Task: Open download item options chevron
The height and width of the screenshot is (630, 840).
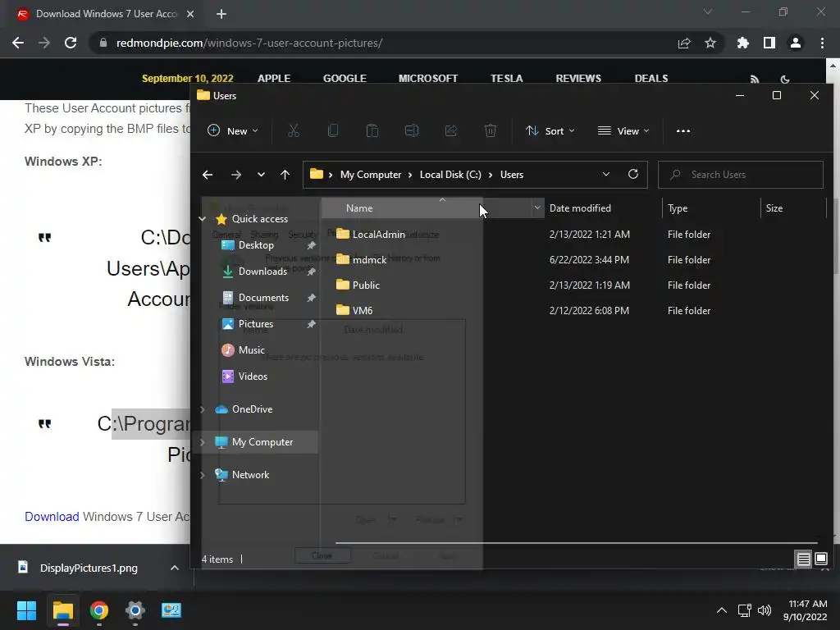Action: pos(174,568)
